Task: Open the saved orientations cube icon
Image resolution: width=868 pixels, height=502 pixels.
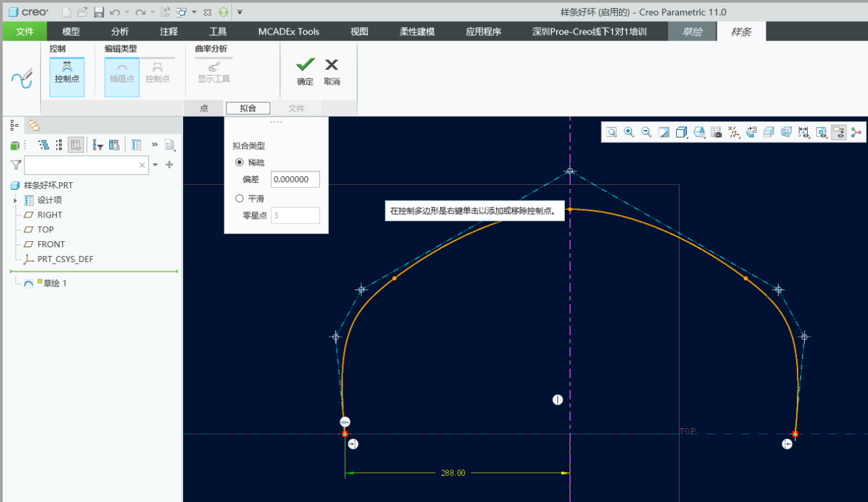Action: (699, 132)
